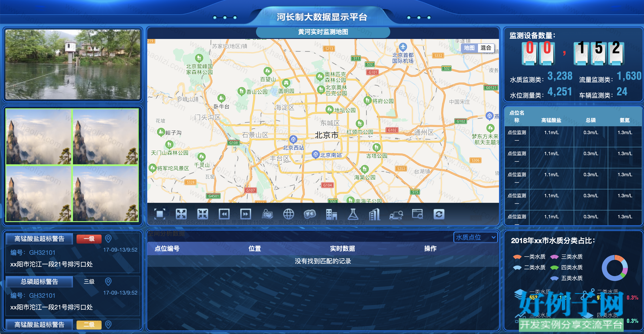This screenshot has height=334, width=644.
Task: Click the 卧牛台 scenic marker on the map
Action: click(x=221, y=98)
